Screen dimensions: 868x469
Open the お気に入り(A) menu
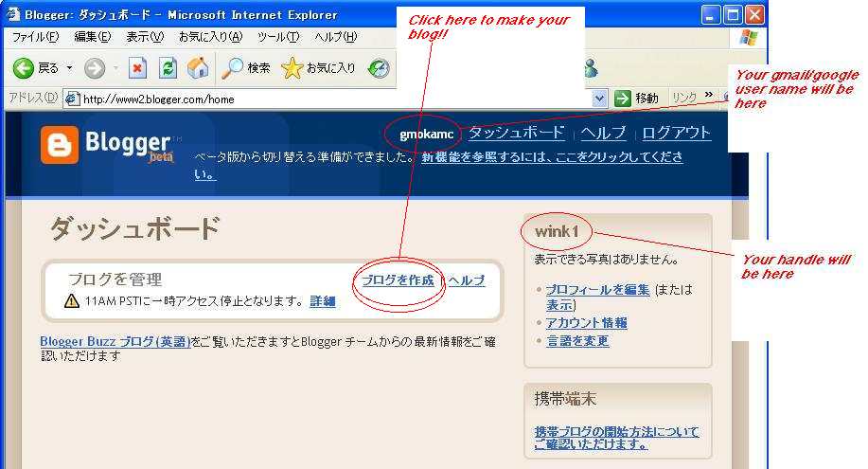[x=210, y=37]
